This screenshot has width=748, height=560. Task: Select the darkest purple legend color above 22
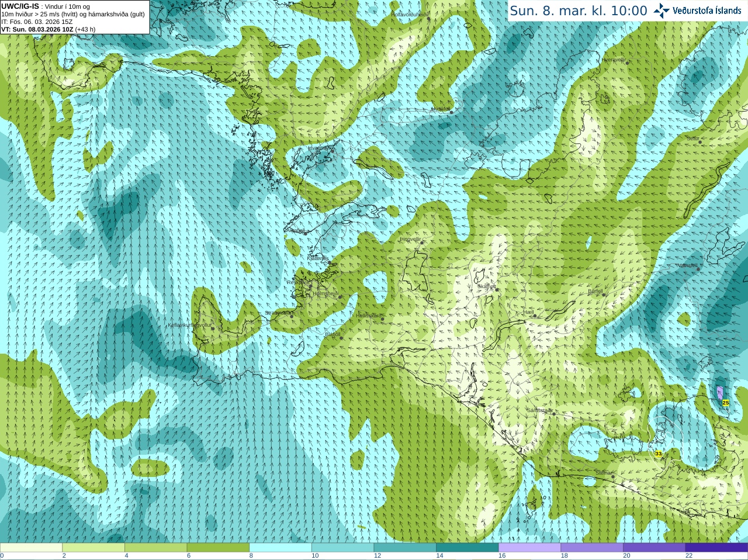tap(716, 548)
